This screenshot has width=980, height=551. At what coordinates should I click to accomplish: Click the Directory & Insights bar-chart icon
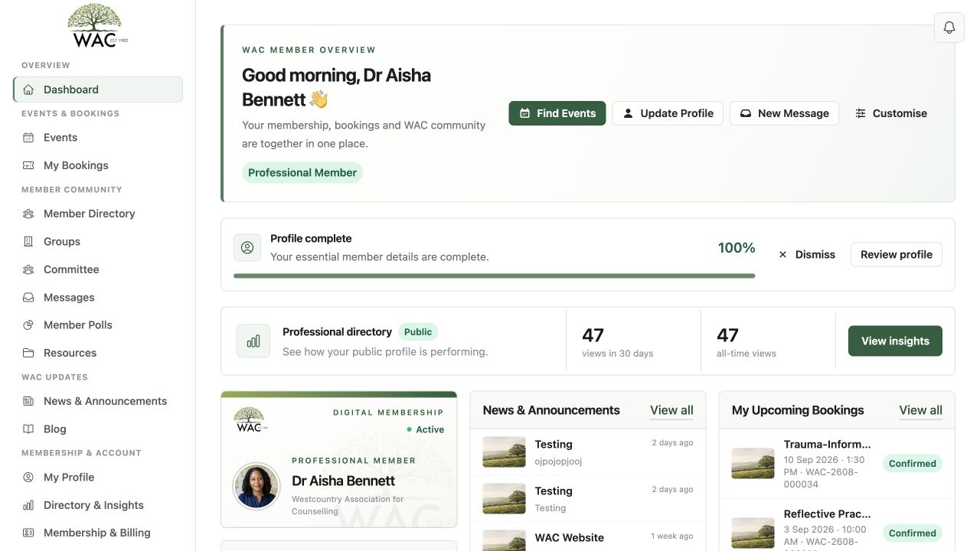coord(28,505)
